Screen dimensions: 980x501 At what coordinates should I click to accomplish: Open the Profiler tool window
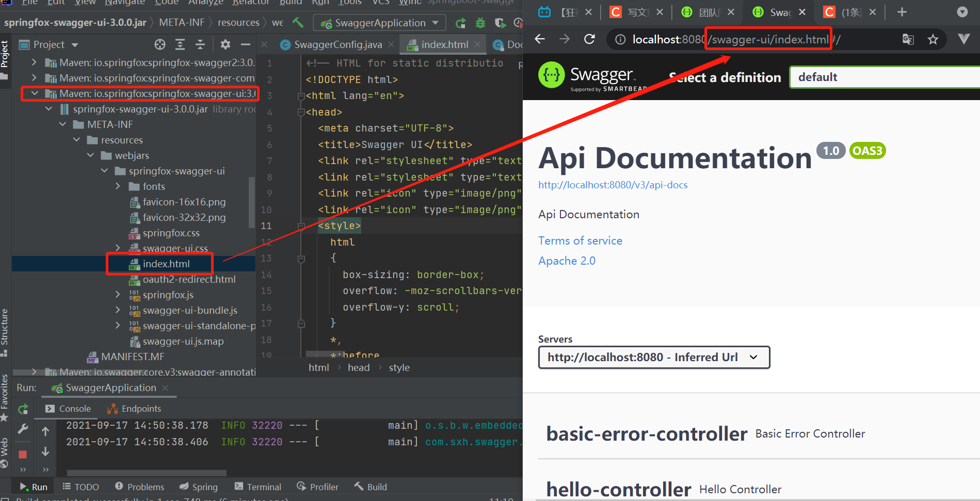pyautogui.click(x=317, y=487)
